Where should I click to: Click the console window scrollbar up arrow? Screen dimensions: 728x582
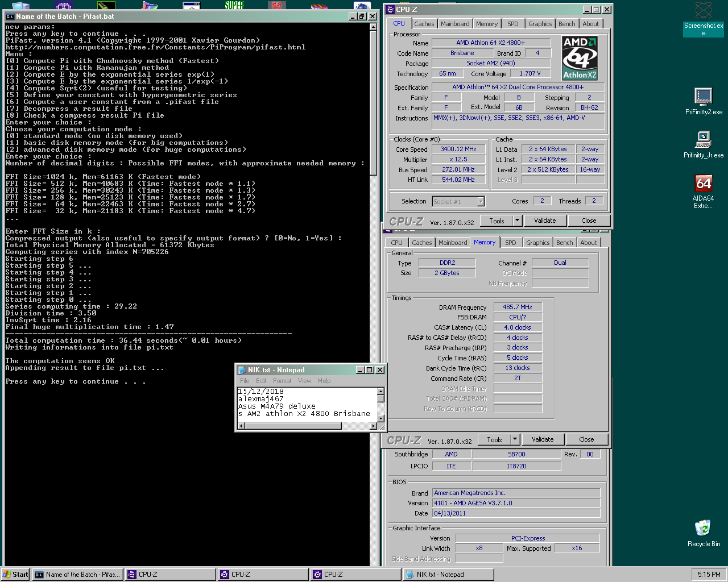pyautogui.click(x=374, y=27)
